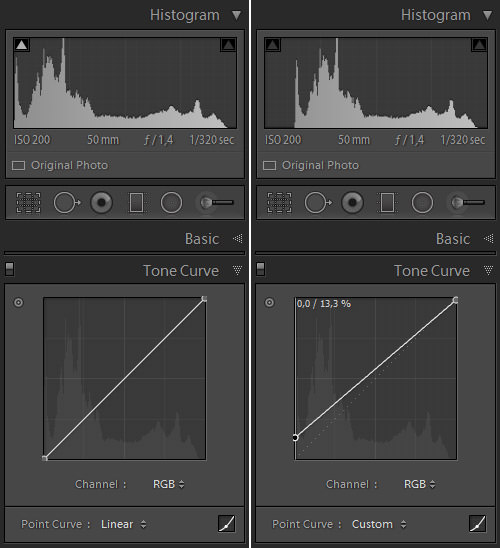Select black point handle on right curve

click(x=295, y=438)
